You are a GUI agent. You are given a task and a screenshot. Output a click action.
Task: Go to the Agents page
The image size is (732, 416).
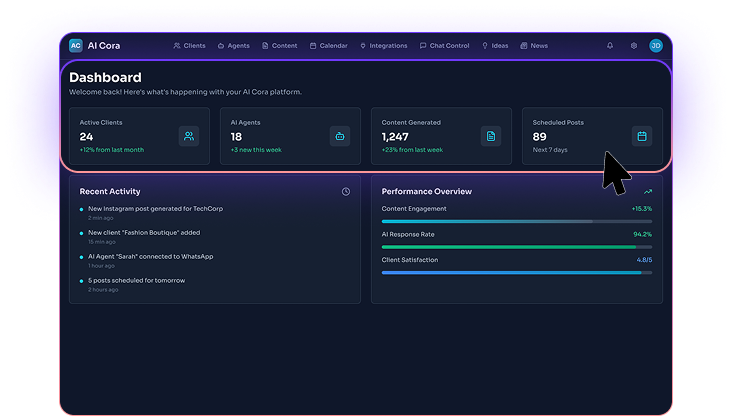(234, 45)
